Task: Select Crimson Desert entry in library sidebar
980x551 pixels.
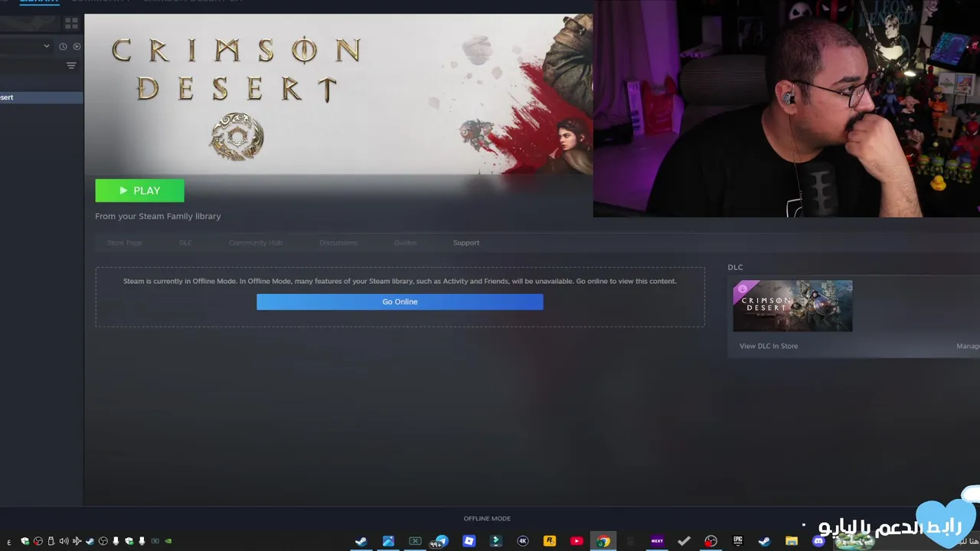Action: (x=41, y=97)
